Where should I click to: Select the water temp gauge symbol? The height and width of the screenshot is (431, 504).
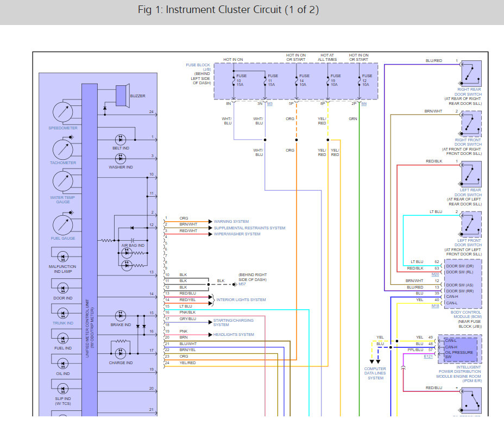click(63, 182)
